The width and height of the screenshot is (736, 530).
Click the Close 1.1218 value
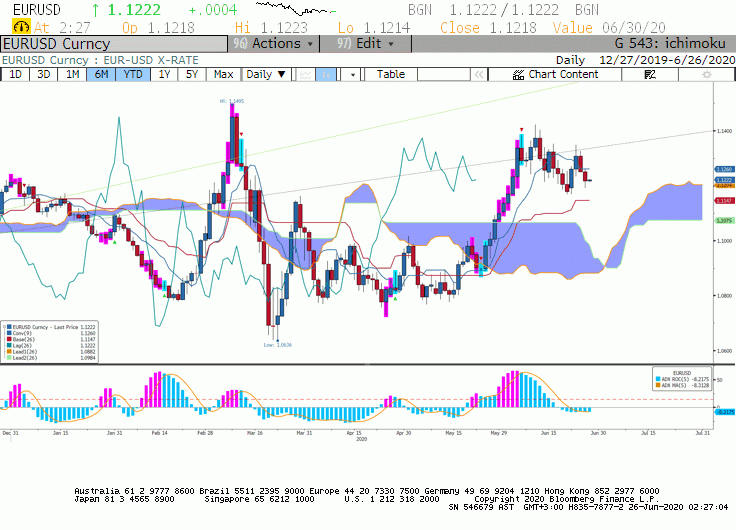(x=488, y=28)
